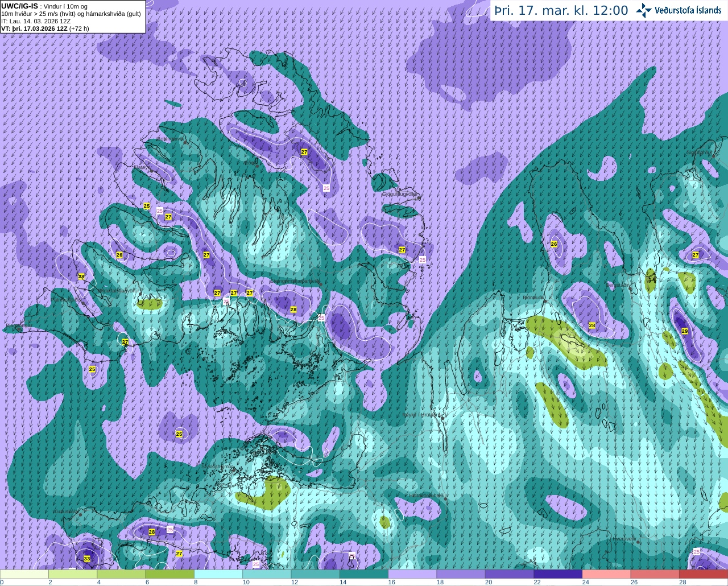Pick the 0–2 m/s palest legend swatch
This screenshot has height=586, width=728.
point(24,574)
